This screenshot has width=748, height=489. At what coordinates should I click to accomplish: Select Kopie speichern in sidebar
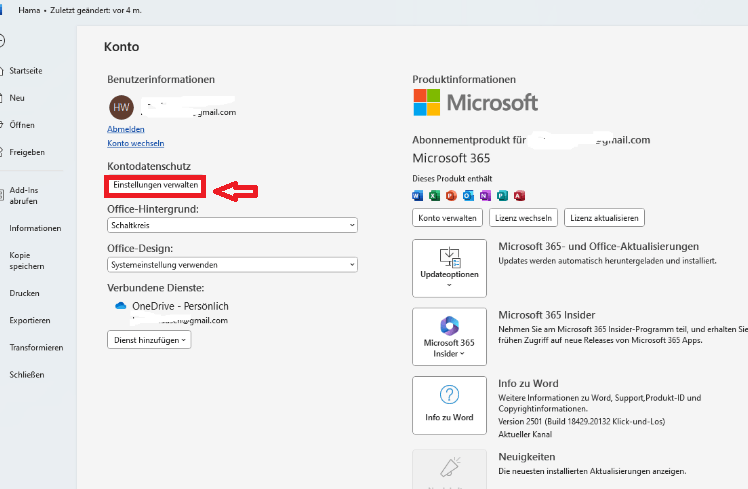27,261
